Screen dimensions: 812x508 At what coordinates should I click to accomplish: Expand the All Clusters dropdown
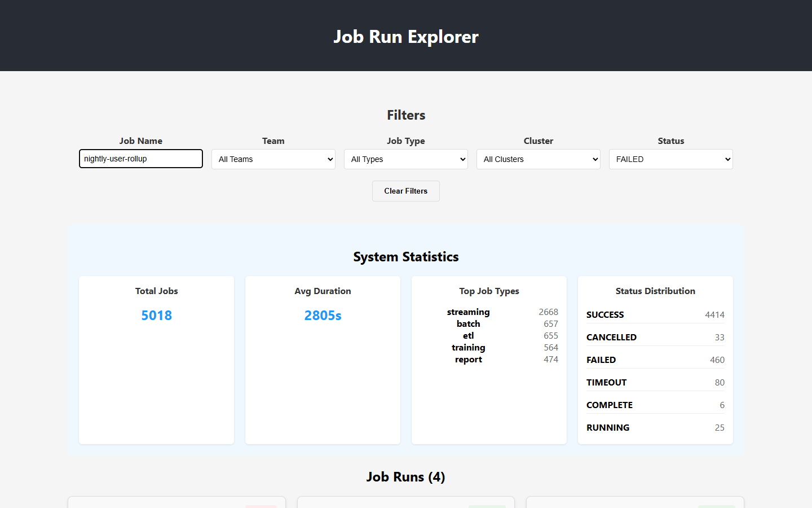tap(539, 159)
